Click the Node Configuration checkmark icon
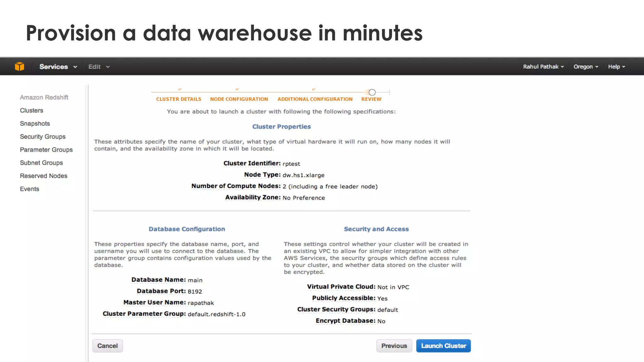 click(237, 89)
